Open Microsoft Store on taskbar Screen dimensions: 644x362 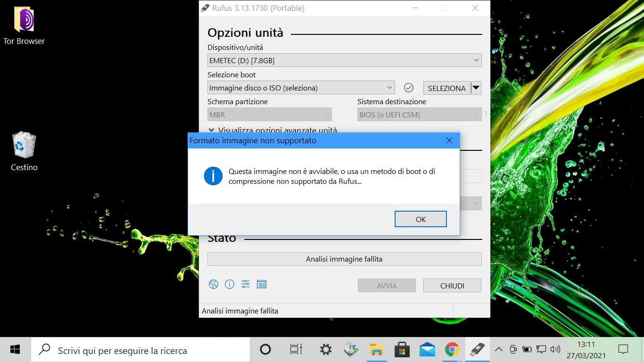pos(402,350)
